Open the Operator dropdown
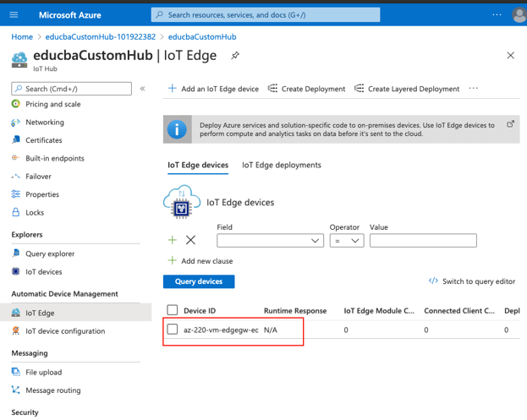This screenshot has height=420, width=527. pos(347,240)
